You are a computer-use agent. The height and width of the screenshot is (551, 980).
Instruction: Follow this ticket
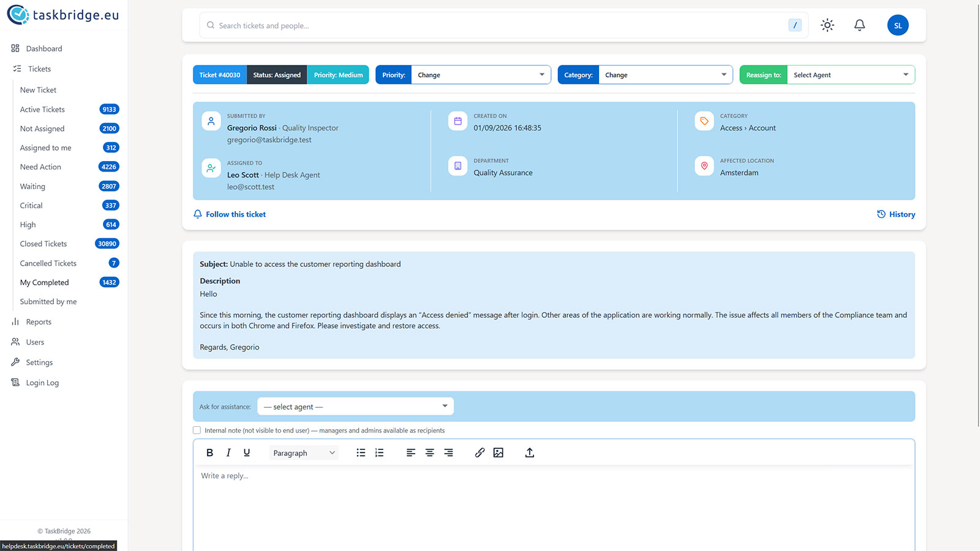(230, 214)
